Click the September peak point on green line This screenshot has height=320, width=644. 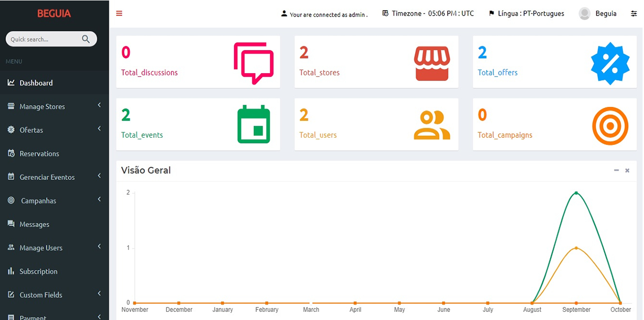tap(576, 193)
